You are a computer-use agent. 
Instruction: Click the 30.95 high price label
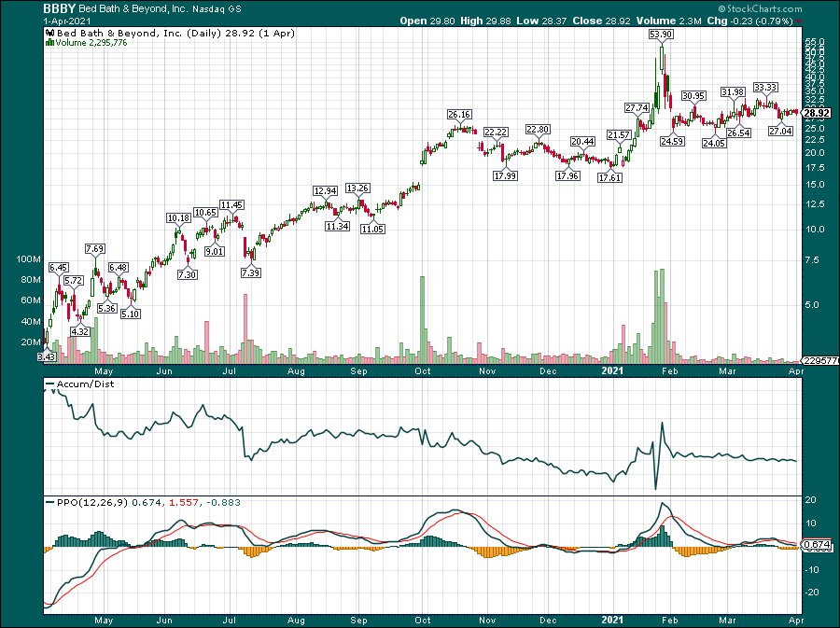(693, 96)
